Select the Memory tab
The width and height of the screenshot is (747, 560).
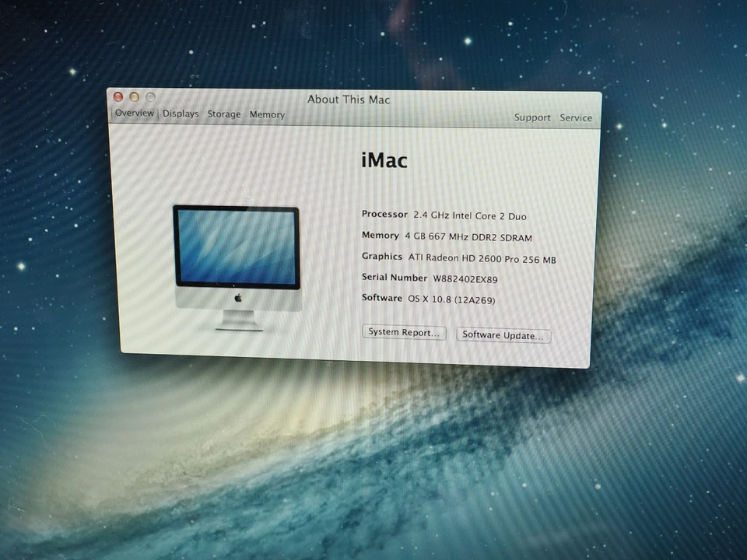267,114
